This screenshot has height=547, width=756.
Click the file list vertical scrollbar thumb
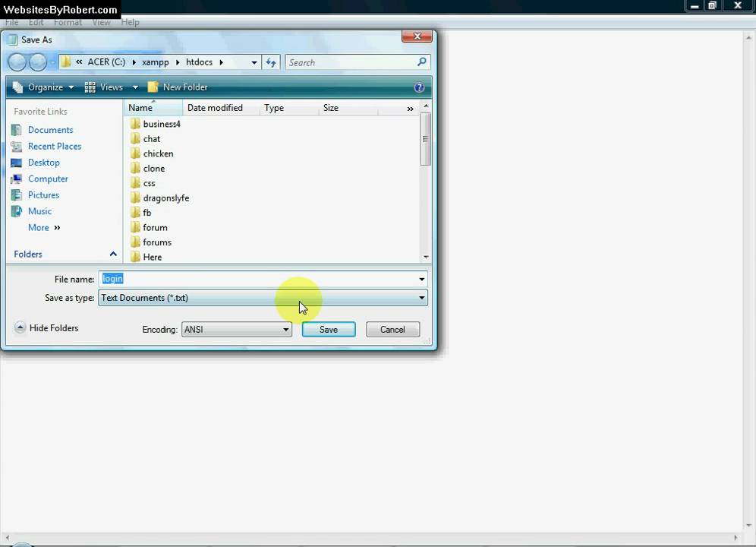(x=425, y=139)
